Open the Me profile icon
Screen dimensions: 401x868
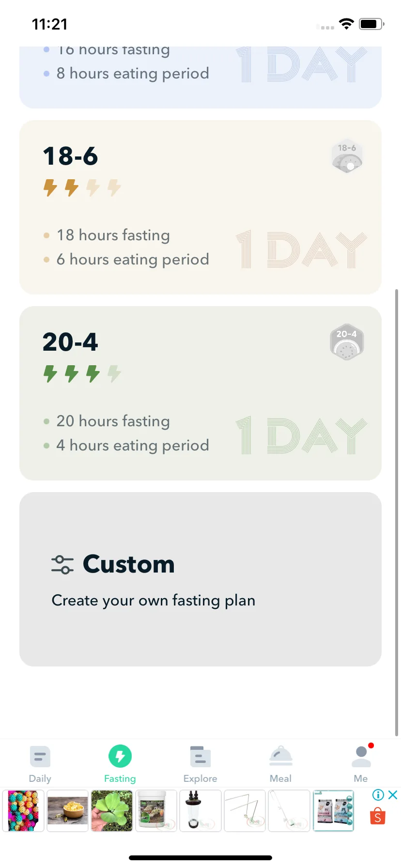361,757
